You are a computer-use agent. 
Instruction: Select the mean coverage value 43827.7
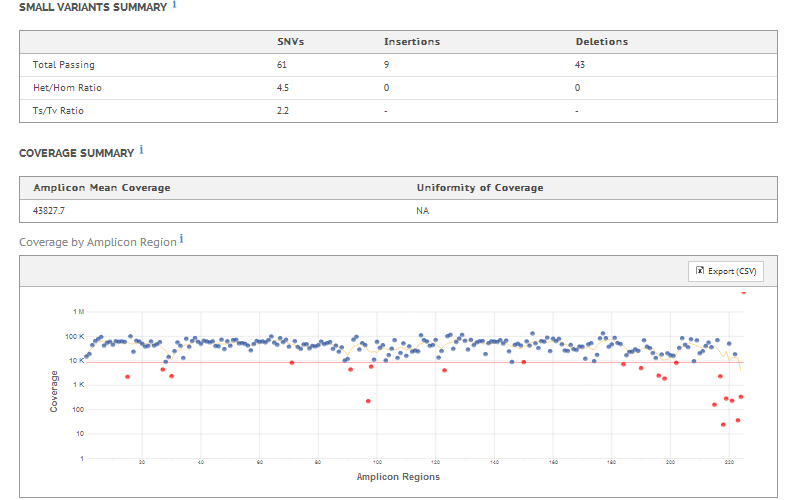pyautogui.click(x=55, y=211)
